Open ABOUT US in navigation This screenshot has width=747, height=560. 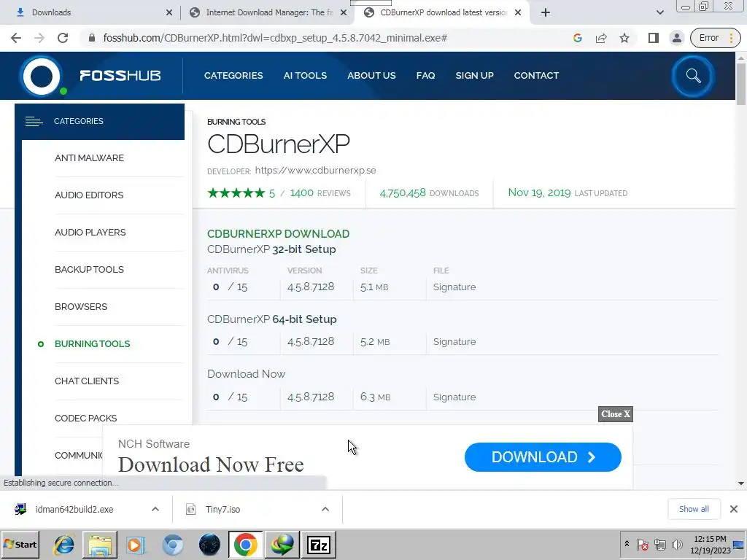coord(371,75)
